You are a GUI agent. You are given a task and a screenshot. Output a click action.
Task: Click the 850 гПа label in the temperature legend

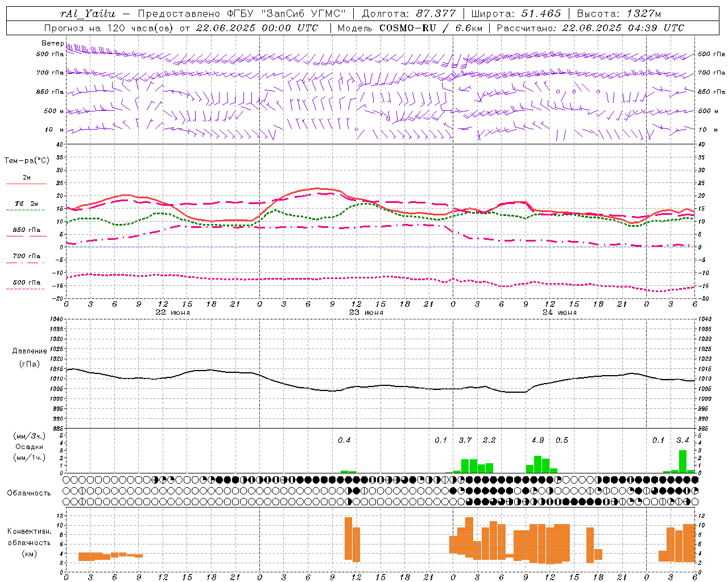pyautogui.click(x=27, y=230)
